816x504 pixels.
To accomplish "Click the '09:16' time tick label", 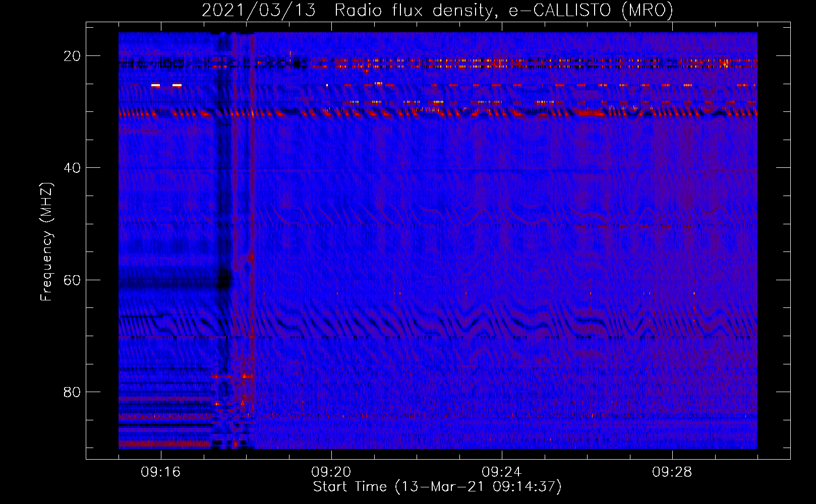I will pos(161,472).
